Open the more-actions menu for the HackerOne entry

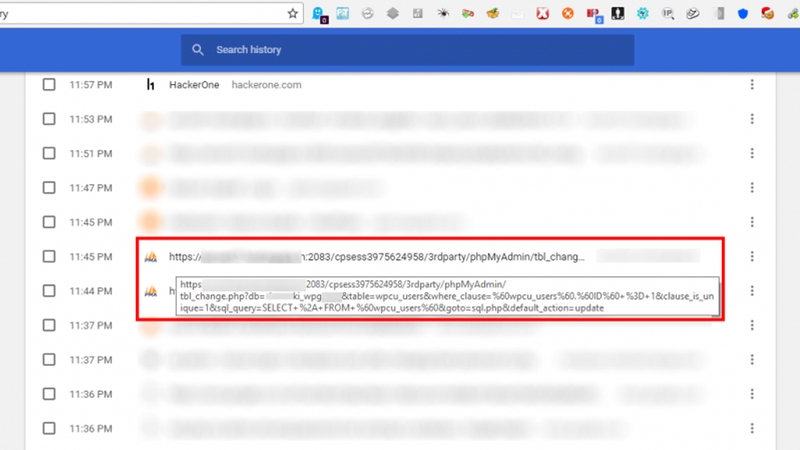coord(752,85)
